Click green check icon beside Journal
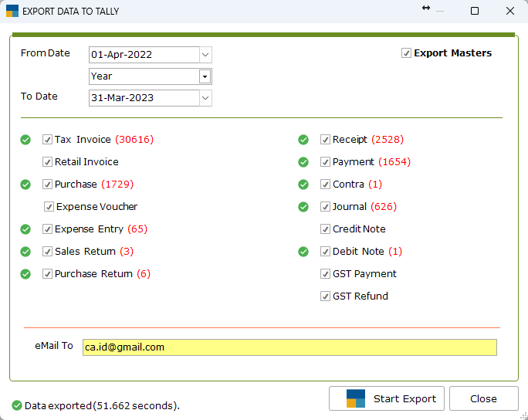 [303, 207]
